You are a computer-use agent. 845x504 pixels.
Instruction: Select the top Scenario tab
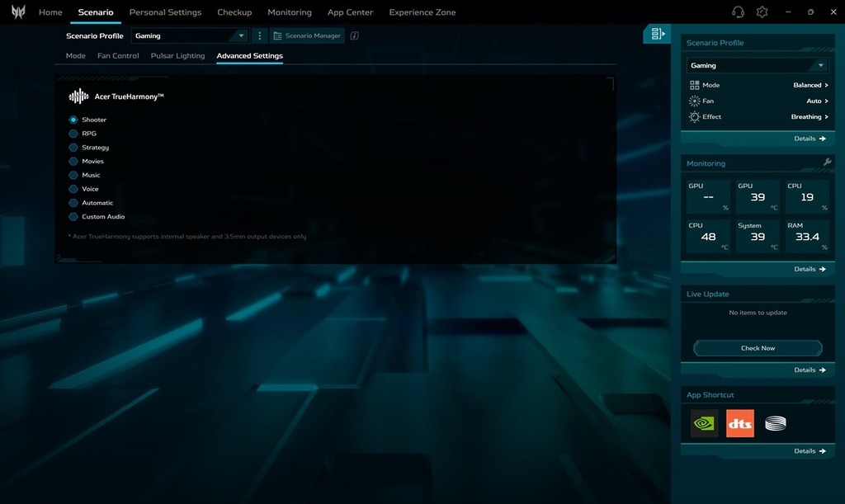(x=96, y=12)
